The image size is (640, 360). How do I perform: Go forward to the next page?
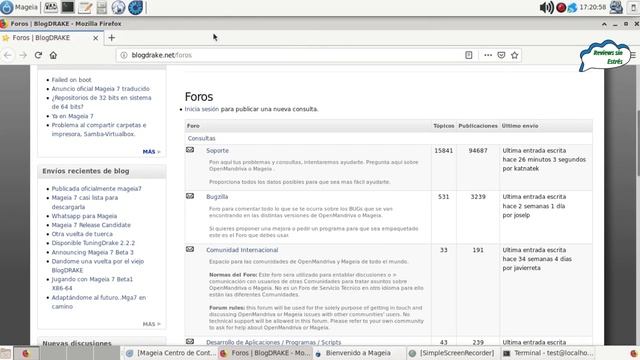23,55
